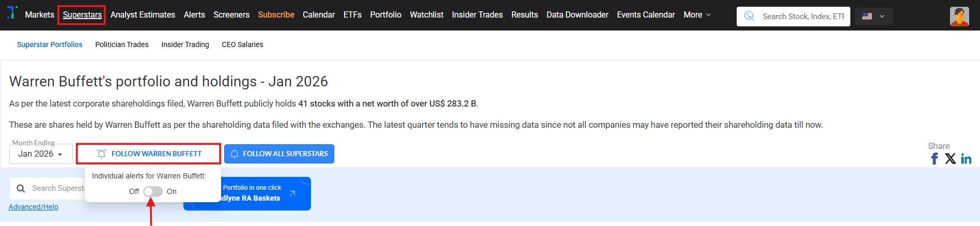980x226 pixels.
Task: Open the Superstars menu
Action: coord(82,15)
